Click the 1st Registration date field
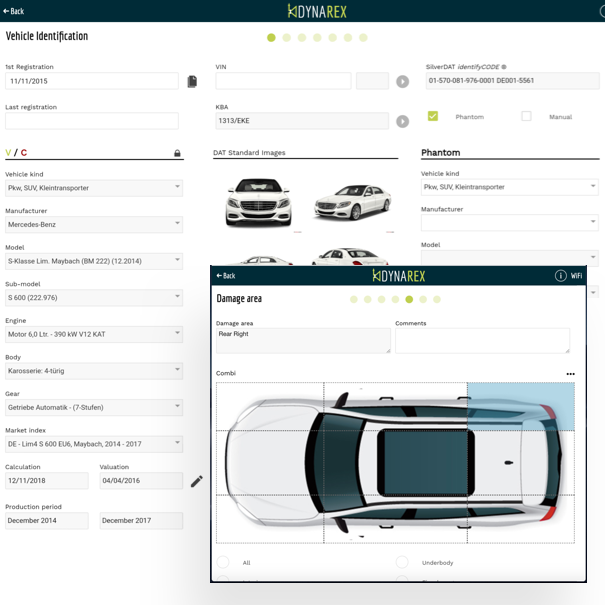605x605 pixels. [92, 81]
